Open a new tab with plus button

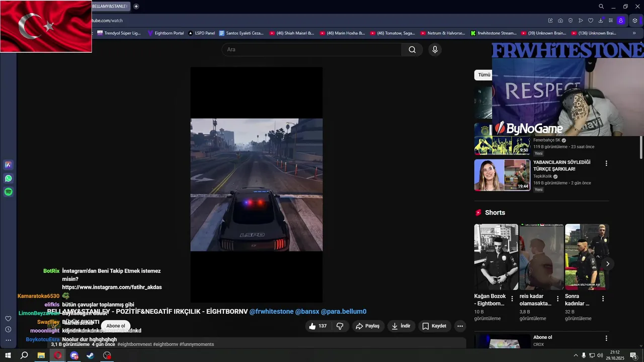point(136,7)
